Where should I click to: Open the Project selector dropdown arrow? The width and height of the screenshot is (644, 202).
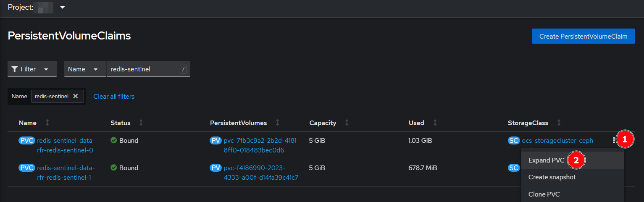pos(62,8)
